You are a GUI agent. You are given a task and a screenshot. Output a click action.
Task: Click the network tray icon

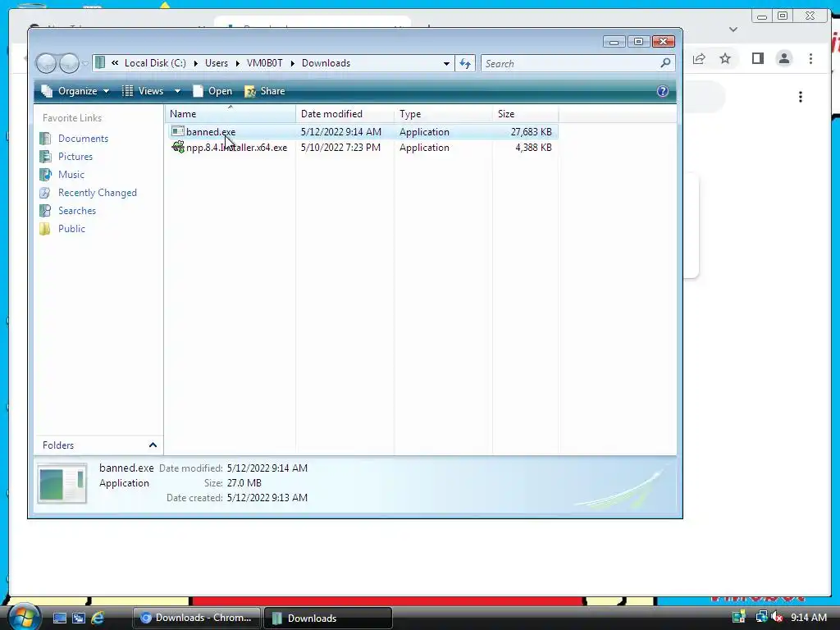[761, 617]
